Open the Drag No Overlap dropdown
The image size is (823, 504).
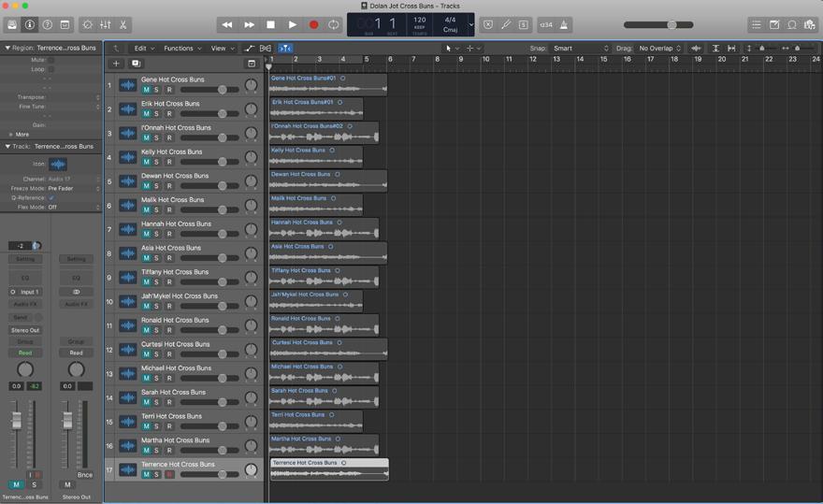(x=659, y=49)
